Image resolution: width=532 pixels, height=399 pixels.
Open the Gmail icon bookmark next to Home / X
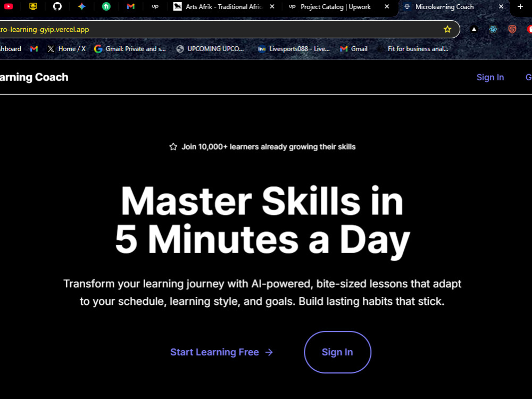[34, 49]
